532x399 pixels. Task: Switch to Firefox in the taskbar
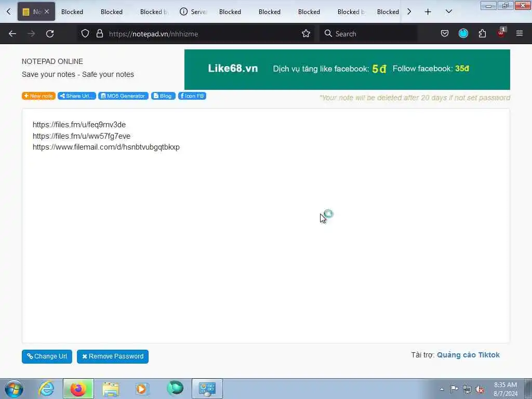[78, 389]
